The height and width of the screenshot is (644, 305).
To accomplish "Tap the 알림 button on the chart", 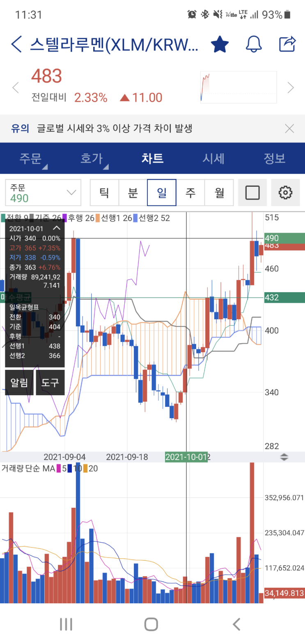I will 19,383.
